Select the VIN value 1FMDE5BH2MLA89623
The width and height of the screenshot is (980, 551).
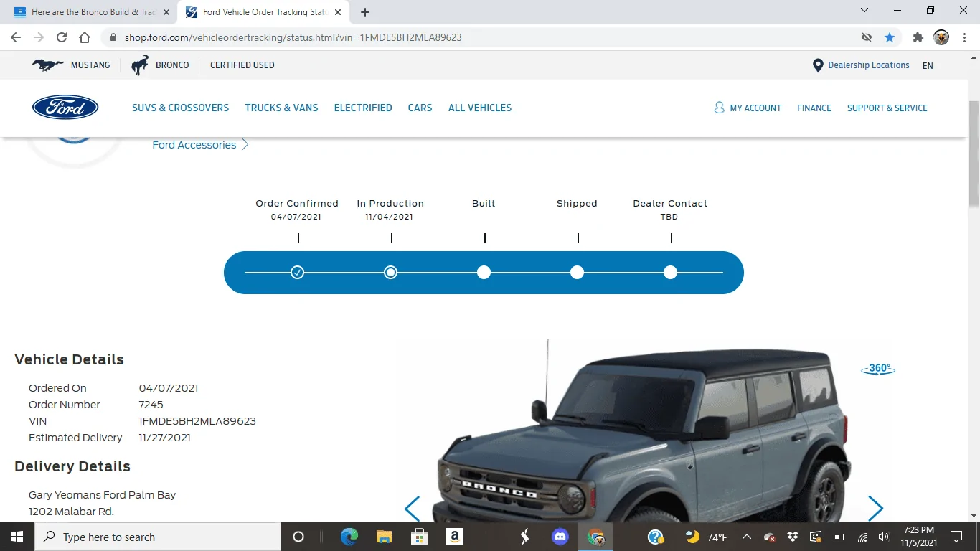point(197,421)
